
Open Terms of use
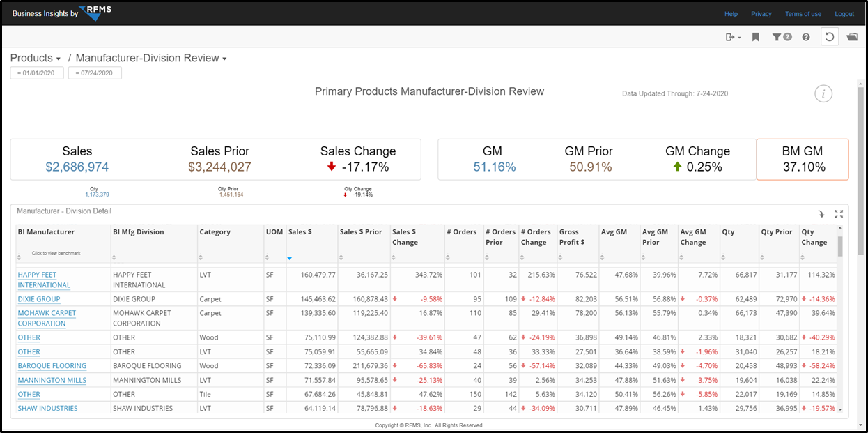[803, 14]
